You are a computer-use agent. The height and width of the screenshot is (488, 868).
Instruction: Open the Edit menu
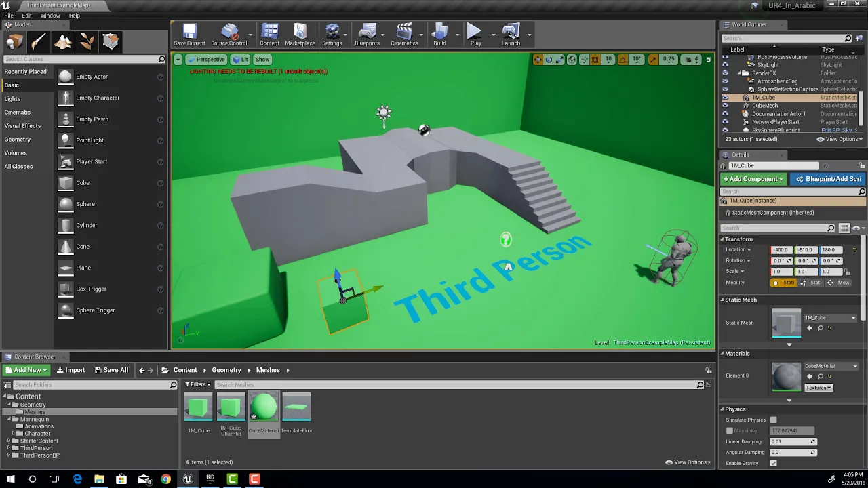pos(26,16)
